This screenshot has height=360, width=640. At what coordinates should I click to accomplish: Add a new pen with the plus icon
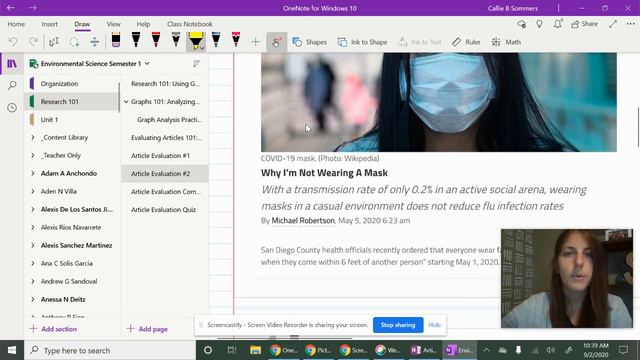tap(256, 42)
